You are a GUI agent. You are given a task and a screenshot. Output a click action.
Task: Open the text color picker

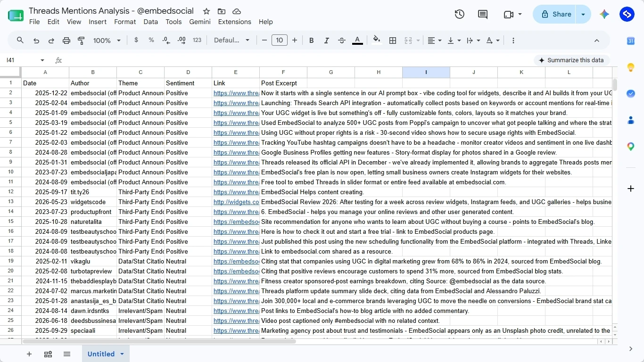pos(357,41)
